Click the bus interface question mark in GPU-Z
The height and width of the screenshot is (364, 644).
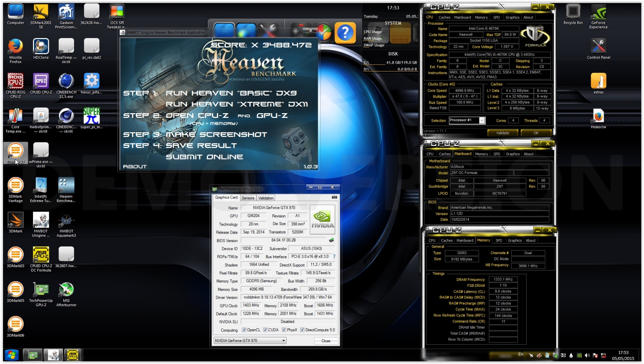[x=334, y=256]
